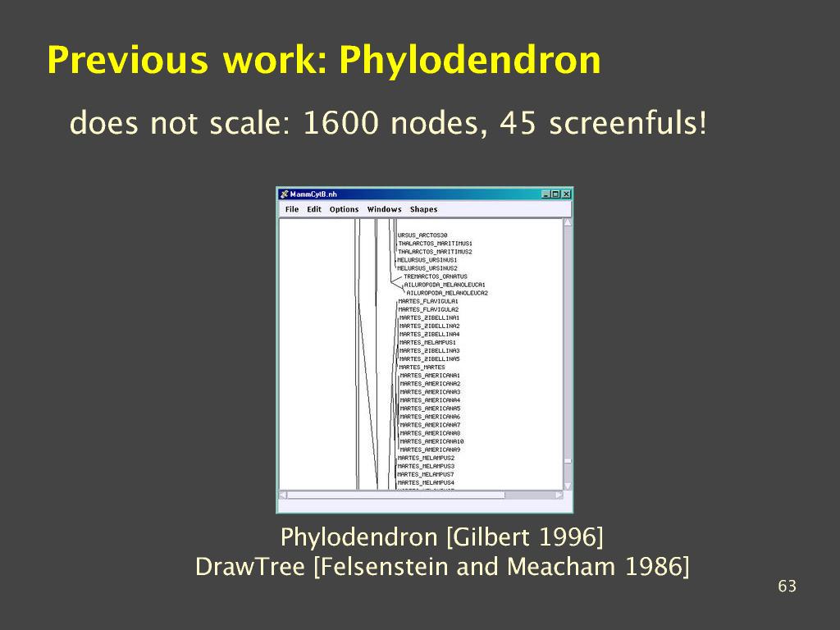Click the vertical scrollbar up arrow
The height and width of the screenshot is (630, 840).
coord(566,222)
